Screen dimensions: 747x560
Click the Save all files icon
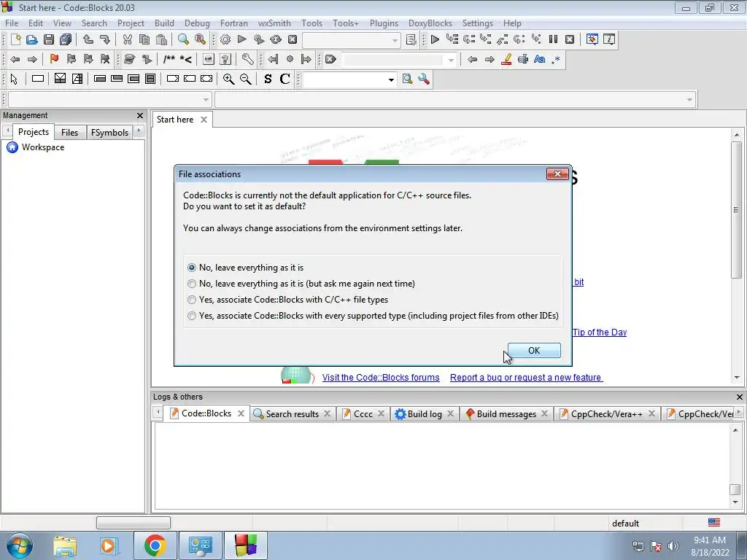[66, 39]
